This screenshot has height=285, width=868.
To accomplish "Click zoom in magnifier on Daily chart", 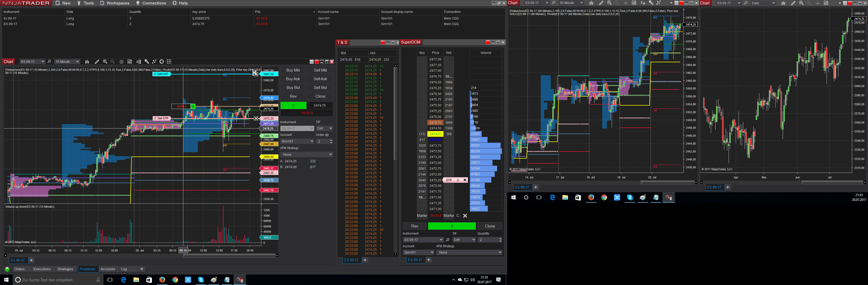I will (x=801, y=3).
